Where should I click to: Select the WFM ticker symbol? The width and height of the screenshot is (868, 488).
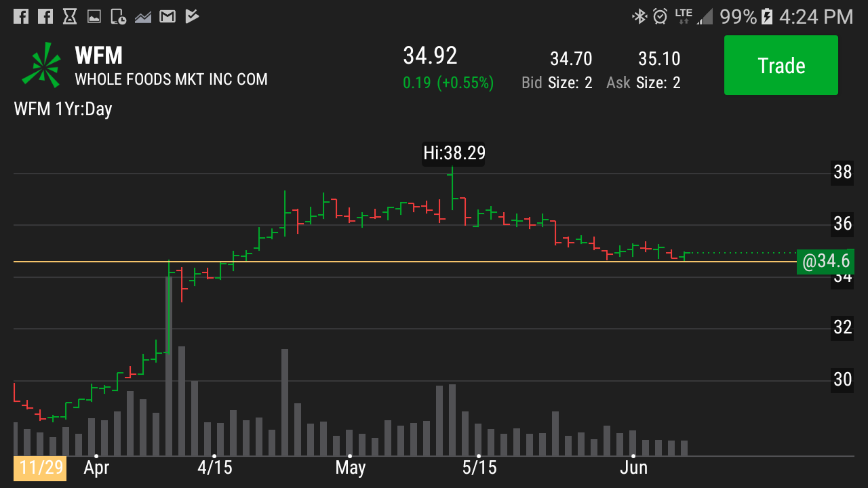(x=99, y=56)
